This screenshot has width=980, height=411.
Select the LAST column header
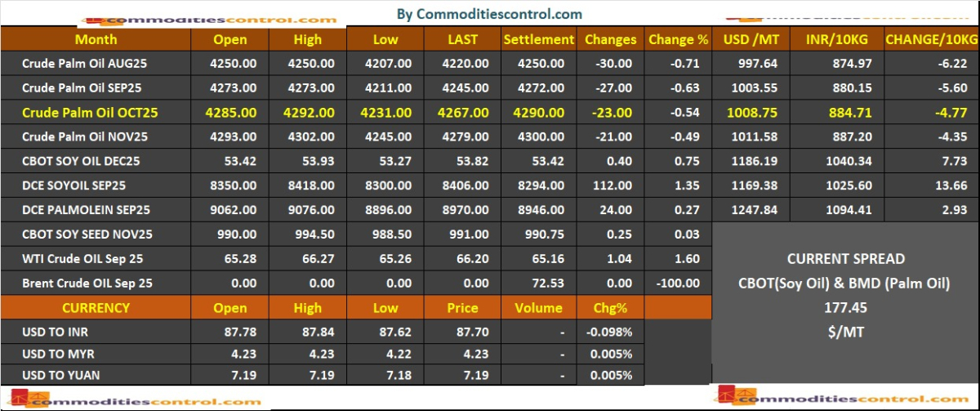[x=463, y=39]
